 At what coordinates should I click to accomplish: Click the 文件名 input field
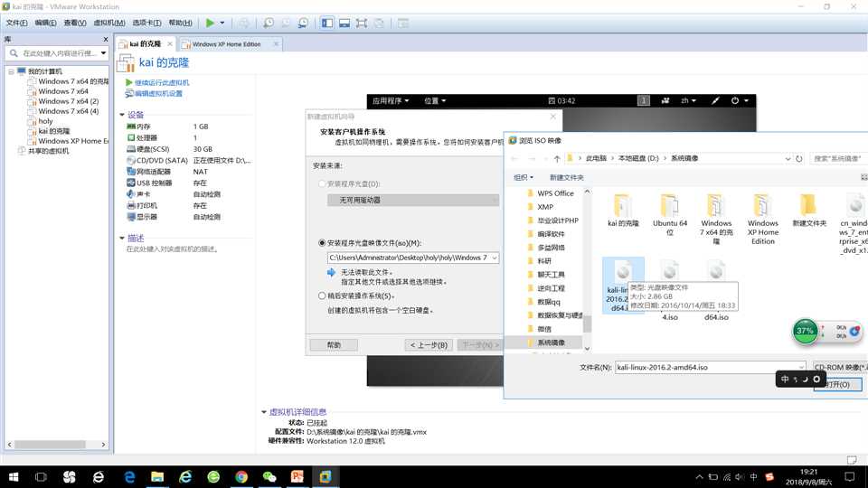pos(706,368)
